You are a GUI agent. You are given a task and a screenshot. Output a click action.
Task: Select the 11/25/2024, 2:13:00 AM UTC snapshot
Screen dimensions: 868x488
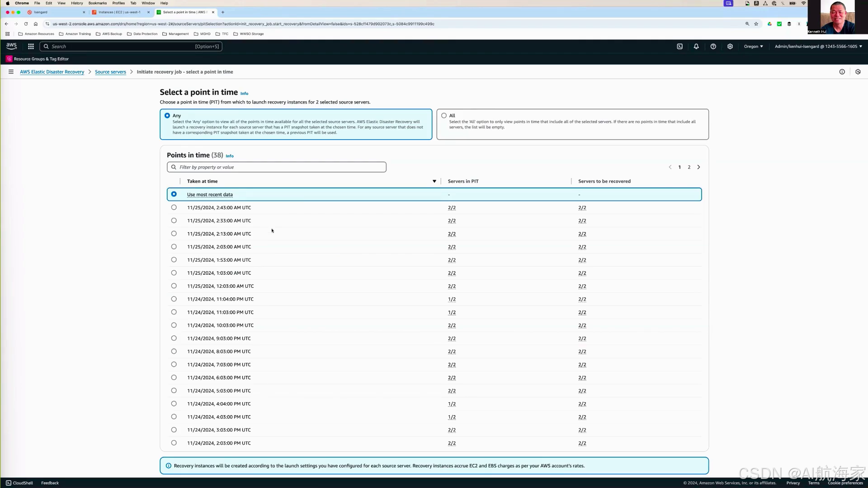[174, 234]
